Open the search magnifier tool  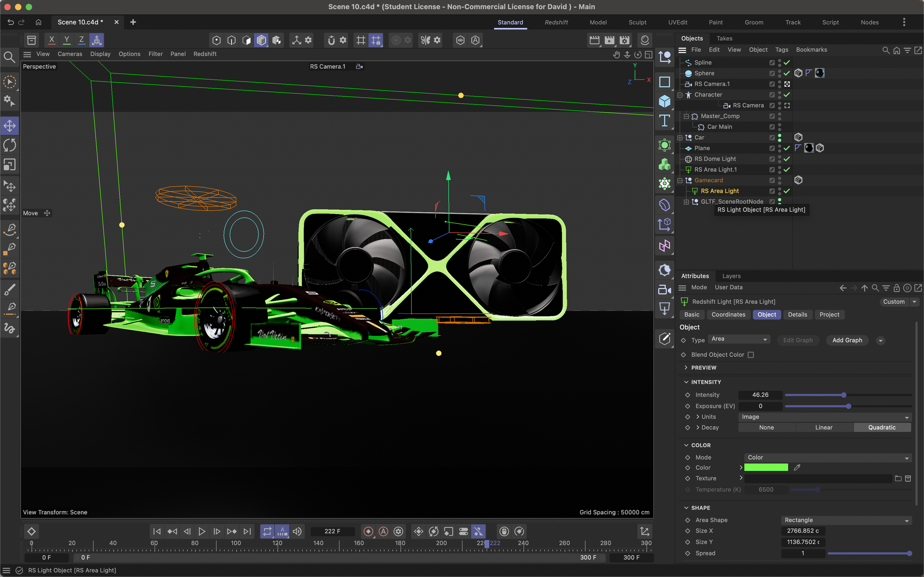tap(9, 57)
